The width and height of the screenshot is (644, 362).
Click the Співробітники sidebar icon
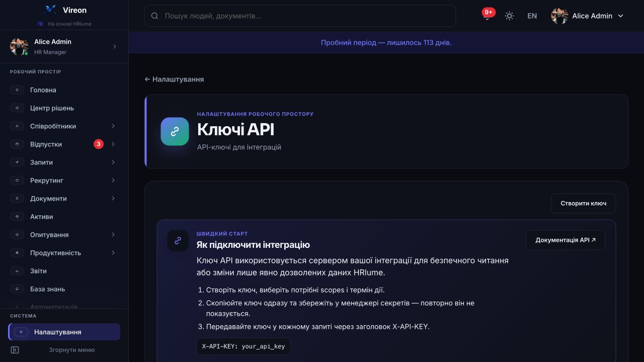pos(17,126)
